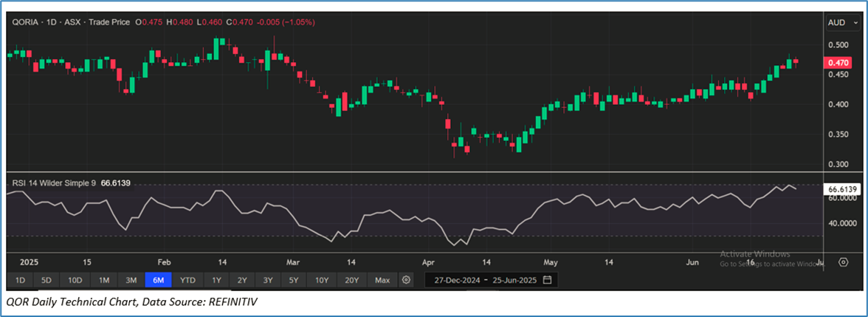The image size is (868, 317).
Task: Select the 6M range button
Action: click(158, 280)
